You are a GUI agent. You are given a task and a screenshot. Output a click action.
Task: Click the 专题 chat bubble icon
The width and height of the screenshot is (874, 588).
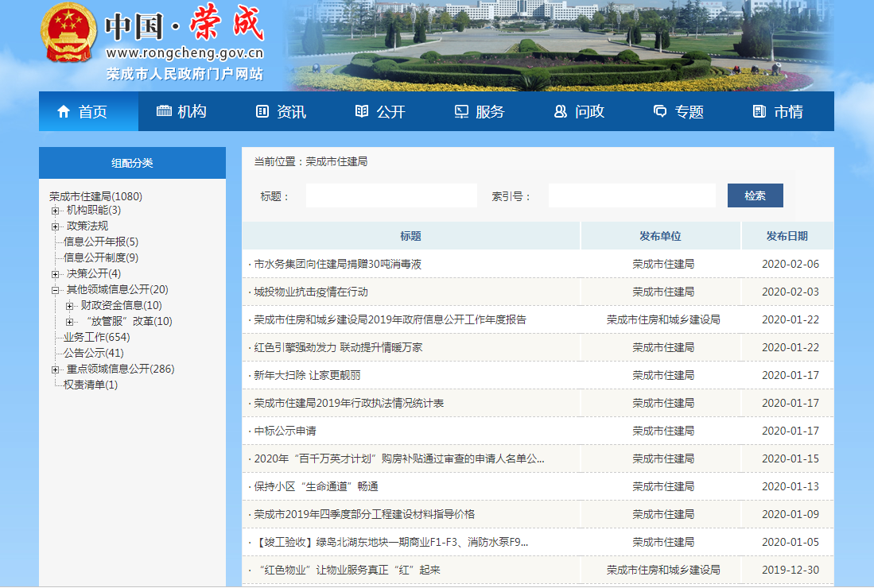click(x=660, y=112)
